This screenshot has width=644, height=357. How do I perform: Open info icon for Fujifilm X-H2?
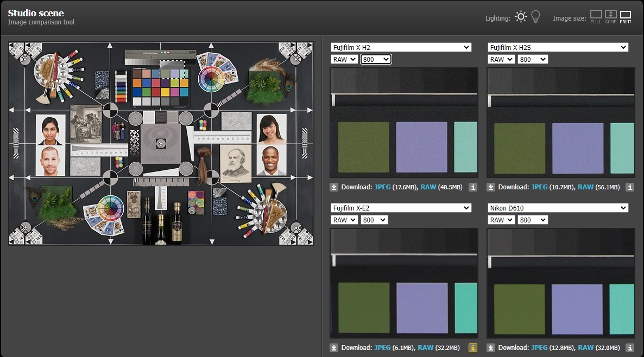473,187
